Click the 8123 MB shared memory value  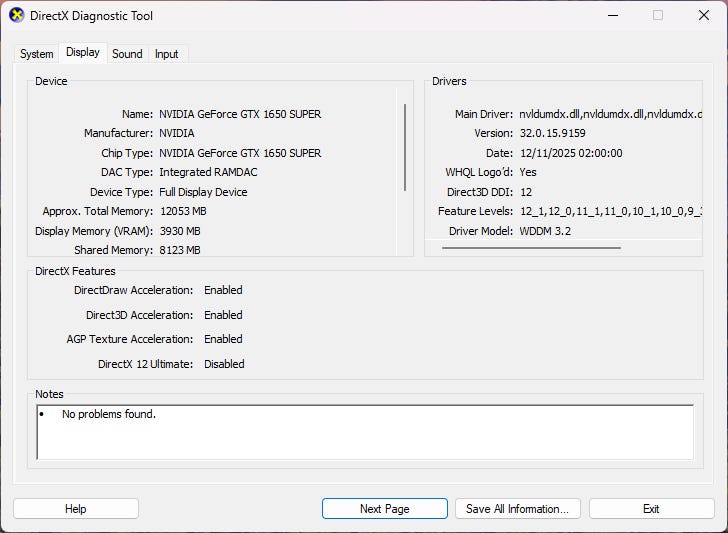(180, 250)
